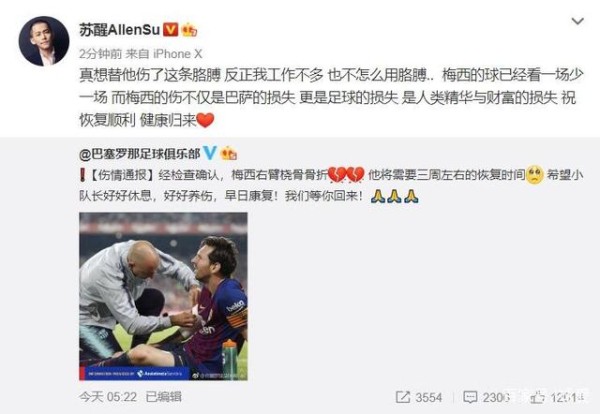This screenshot has height=414, width=600.
Task: Open the post options chevron menu
Action: [577, 21]
